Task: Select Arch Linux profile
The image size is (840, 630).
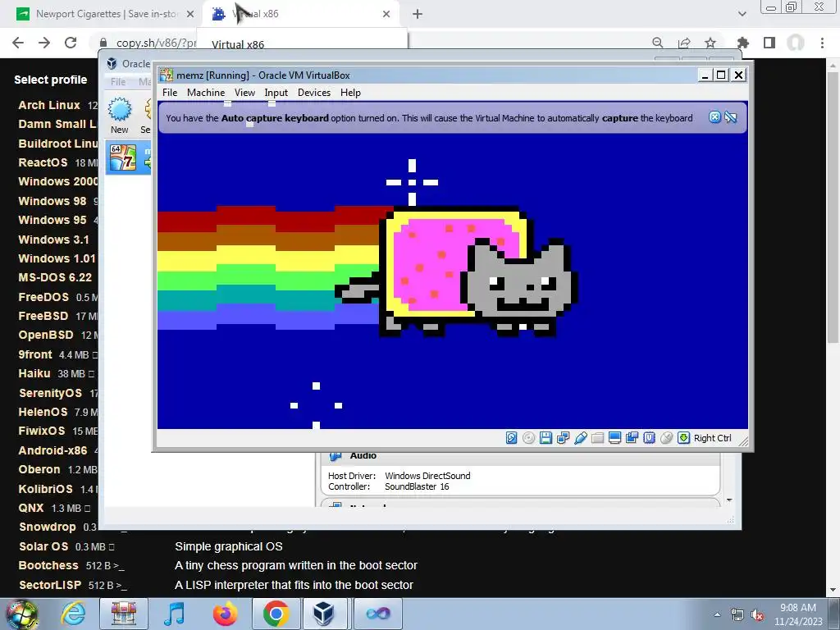Action: pos(49,105)
